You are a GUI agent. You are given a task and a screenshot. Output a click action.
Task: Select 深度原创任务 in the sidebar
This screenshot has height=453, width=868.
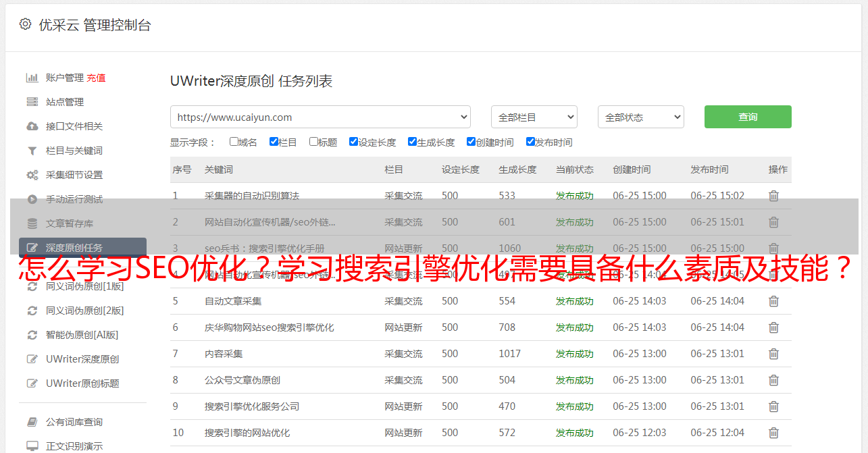pyautogui.click(x=82, y=248)
